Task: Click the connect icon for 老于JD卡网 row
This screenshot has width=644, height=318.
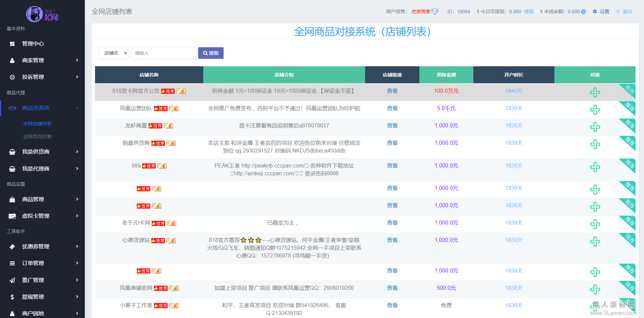Action: (x=595, y=224)
